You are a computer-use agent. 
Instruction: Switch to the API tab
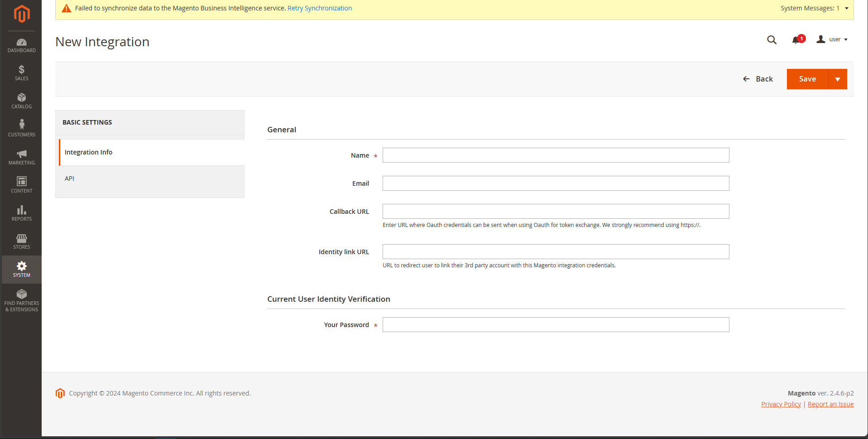(152, 178)
